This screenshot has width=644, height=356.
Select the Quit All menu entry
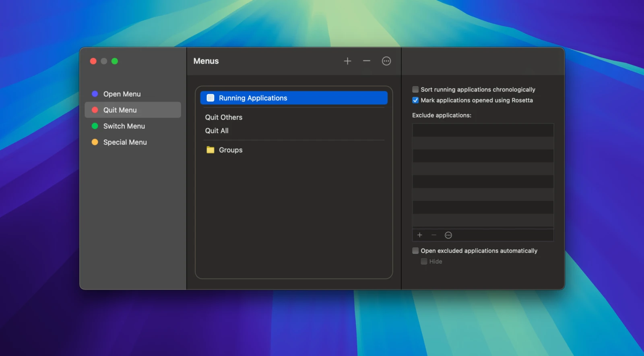(217, 130)
